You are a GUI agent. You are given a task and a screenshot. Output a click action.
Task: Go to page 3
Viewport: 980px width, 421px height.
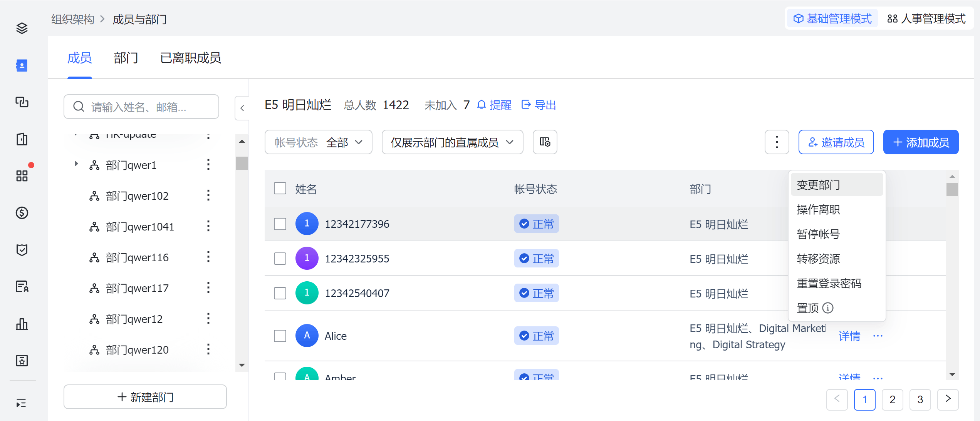click(x=920, y=399)
